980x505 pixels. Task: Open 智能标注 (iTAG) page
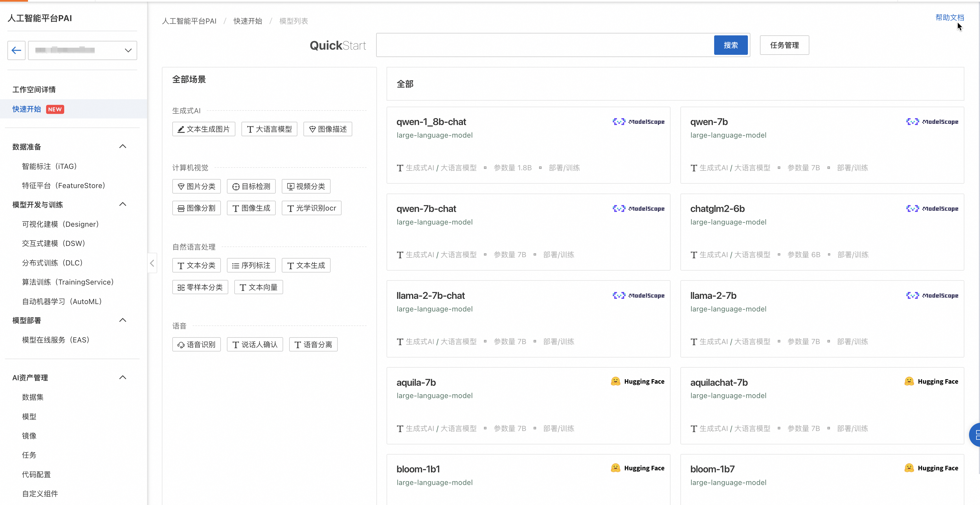pos(49,167)
